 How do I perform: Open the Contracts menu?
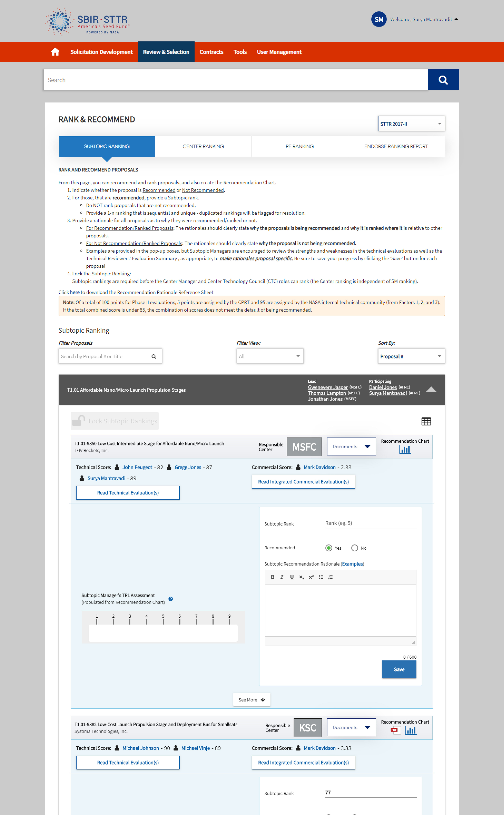pyautogui.click(x=211, y=52)
